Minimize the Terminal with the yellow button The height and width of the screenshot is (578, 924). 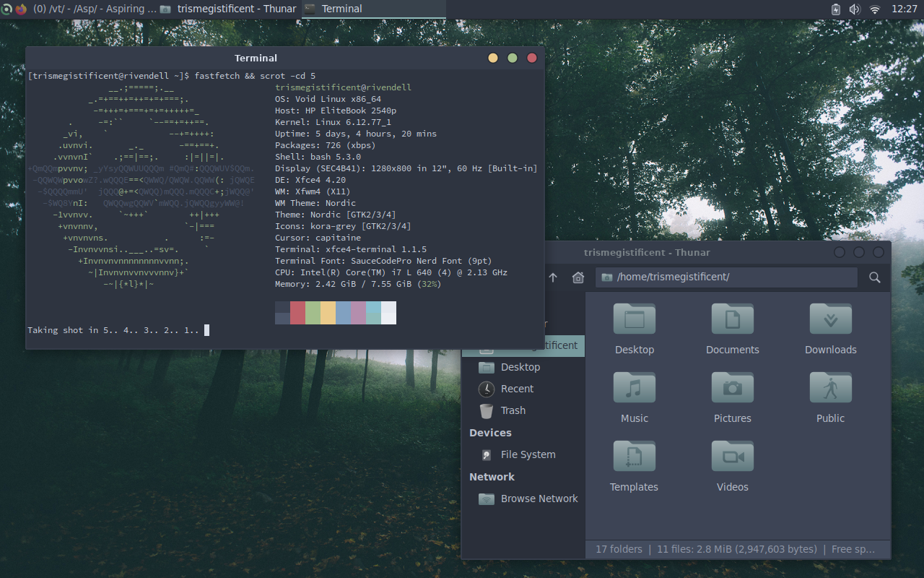493,58
